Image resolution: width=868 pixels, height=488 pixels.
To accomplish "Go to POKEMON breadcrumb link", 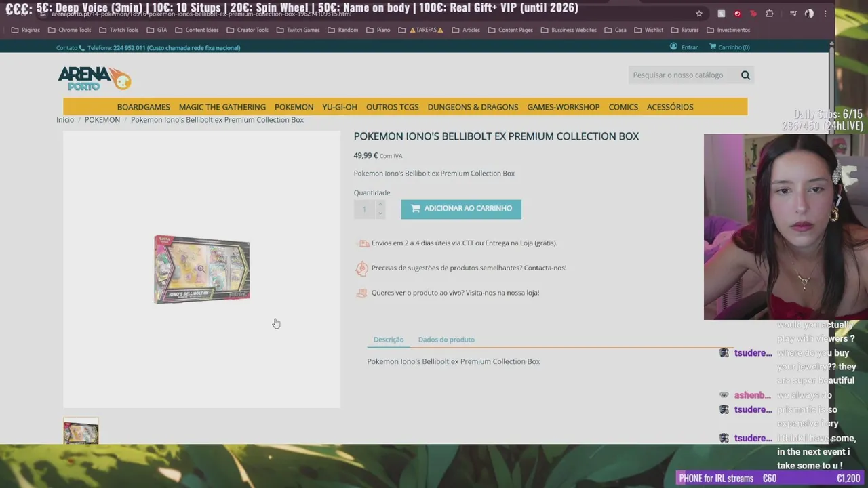I will [102, 120].
